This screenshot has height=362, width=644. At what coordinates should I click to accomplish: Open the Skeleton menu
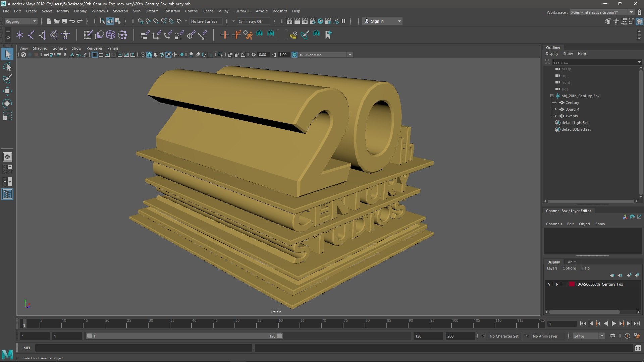pos(120,11)
